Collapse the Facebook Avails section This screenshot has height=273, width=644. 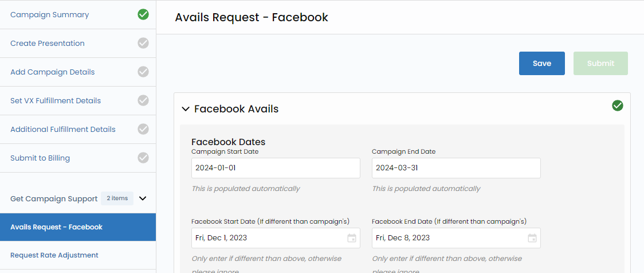pyautogui.click(x=185, y=109)
